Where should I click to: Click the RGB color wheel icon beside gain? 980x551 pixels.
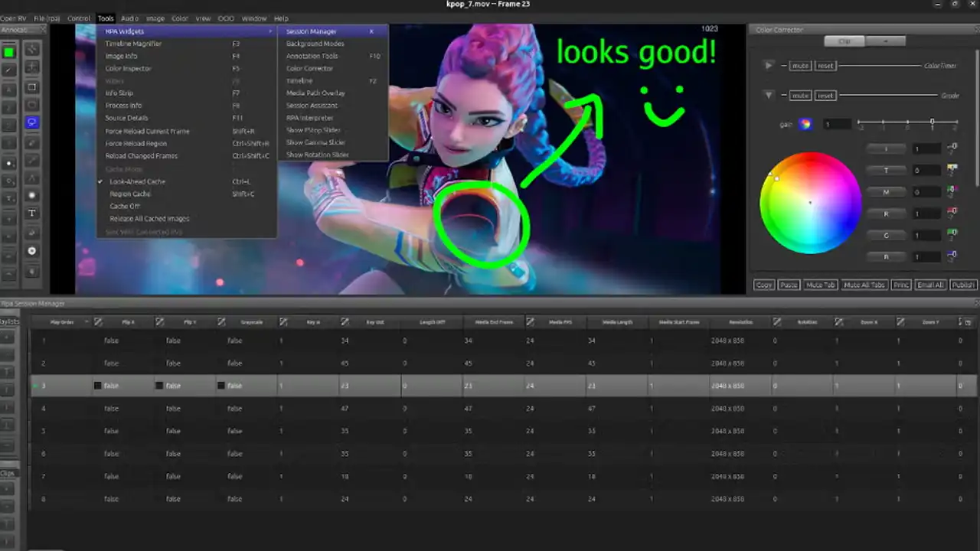tap(805, 124)
